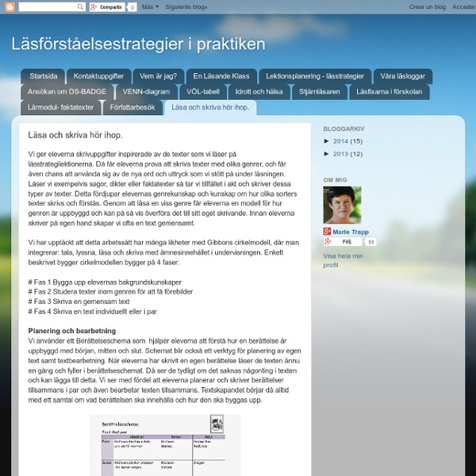Open the Idrott och hälsa tab
The height and width of the screenshot is (476, 476).
click(259, 92)
